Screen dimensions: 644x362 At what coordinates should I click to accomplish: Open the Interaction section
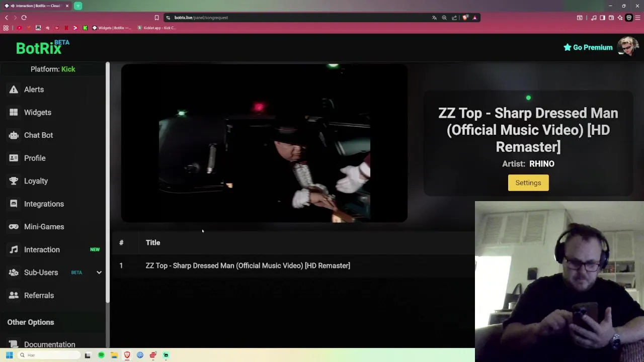pyautogui.click(x=42, y=249)
